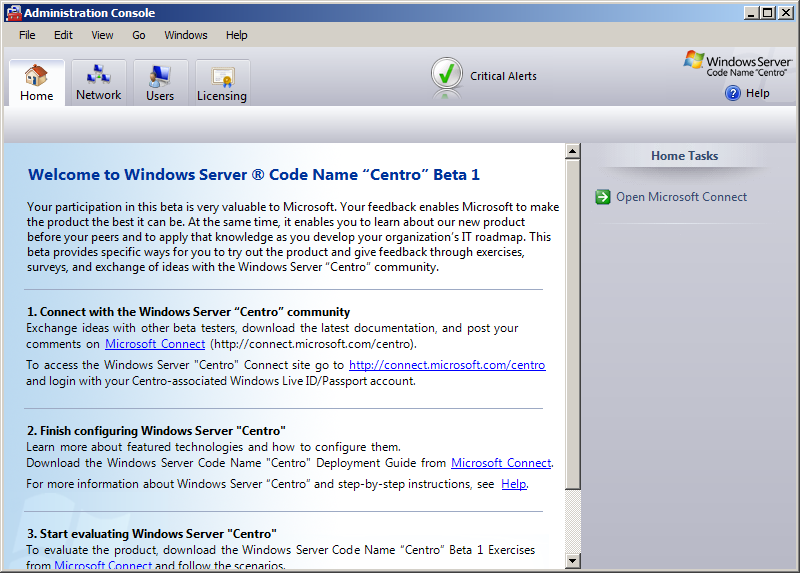Minimize the Administration Console window
The height and width of the screenshot is (574, 800).
[751, 13]
